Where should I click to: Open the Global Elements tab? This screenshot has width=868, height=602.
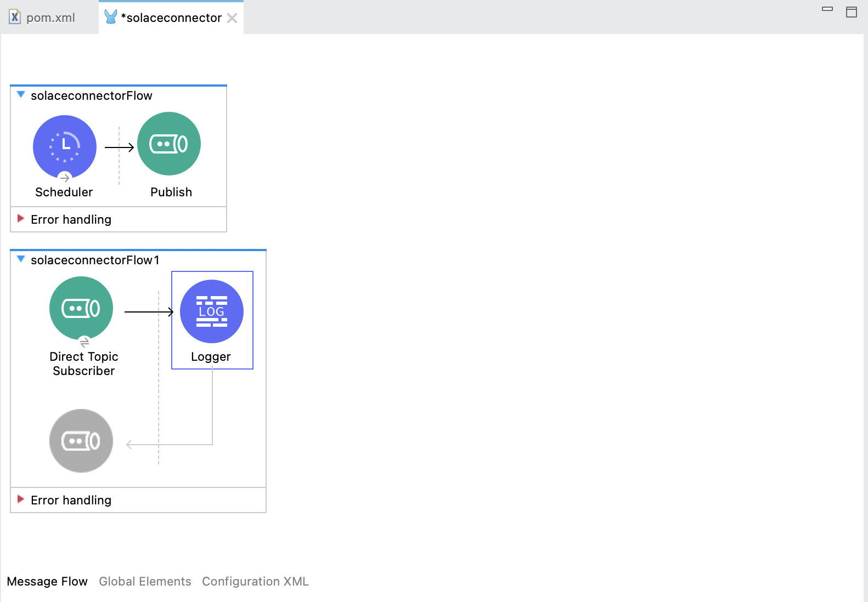(x=145, y=581)
